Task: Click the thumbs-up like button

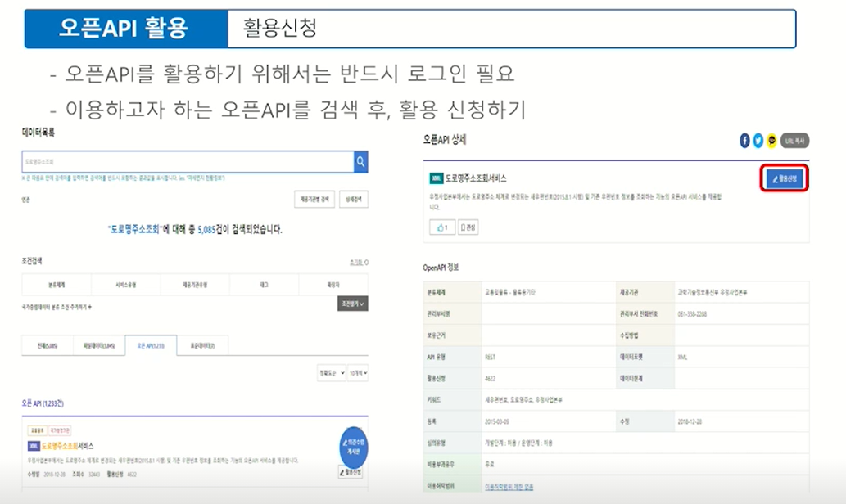Action: click(442, 227)
